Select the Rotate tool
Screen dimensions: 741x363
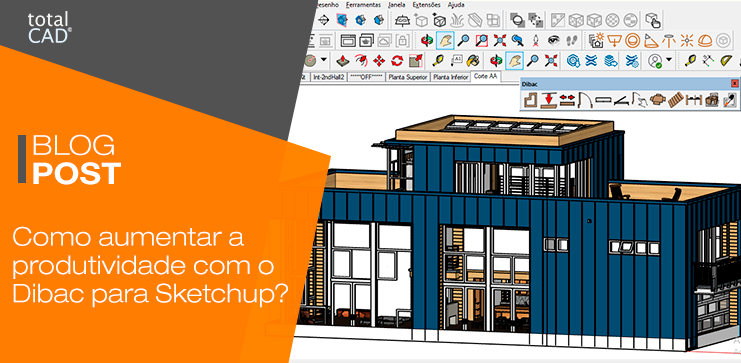click(397, 60)
